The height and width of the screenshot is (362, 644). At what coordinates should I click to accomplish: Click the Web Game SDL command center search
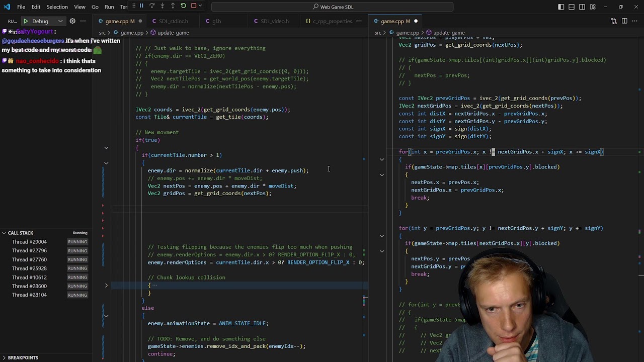point(332,7)
